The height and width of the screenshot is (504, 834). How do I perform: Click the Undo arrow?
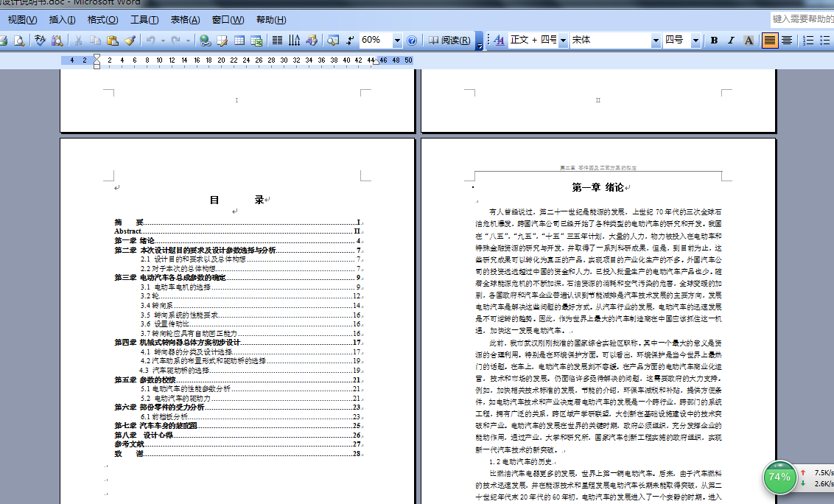[151, 41]
